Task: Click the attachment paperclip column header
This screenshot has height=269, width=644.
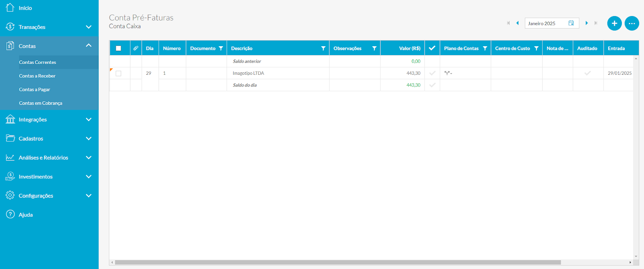Action: pyautogui.click(x=136, y=48)
